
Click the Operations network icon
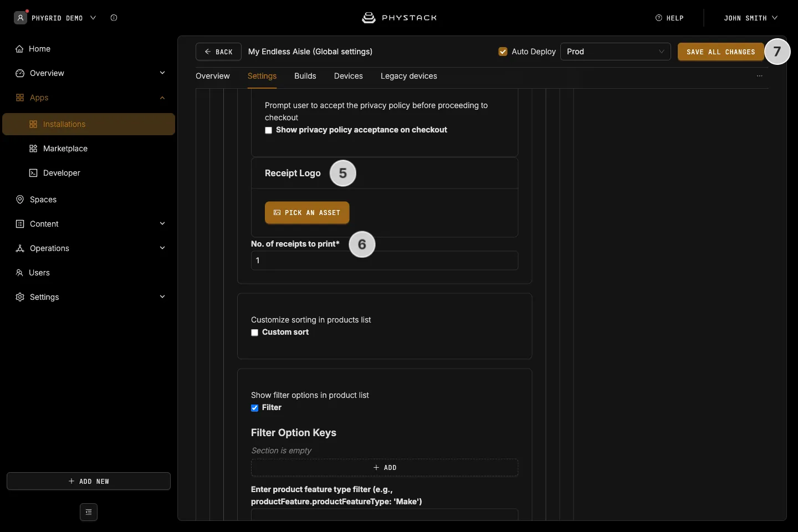pos(20,248)
